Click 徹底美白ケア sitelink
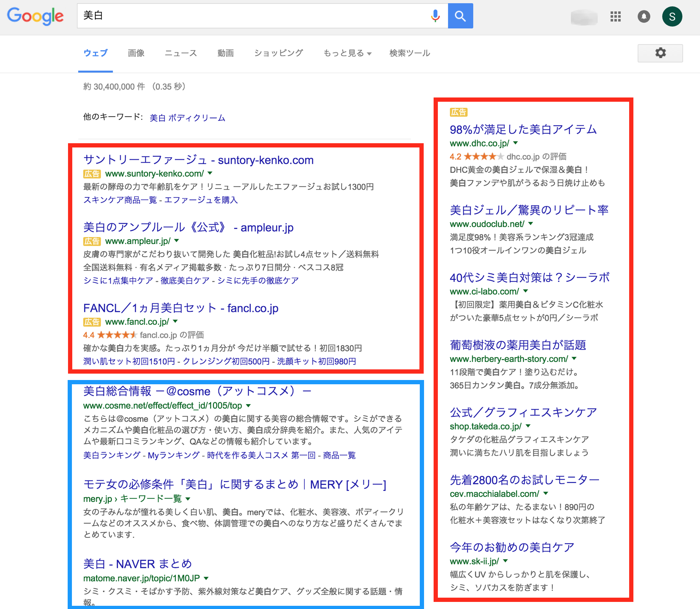This screenshot has height=609, width=700. (185, 281)
